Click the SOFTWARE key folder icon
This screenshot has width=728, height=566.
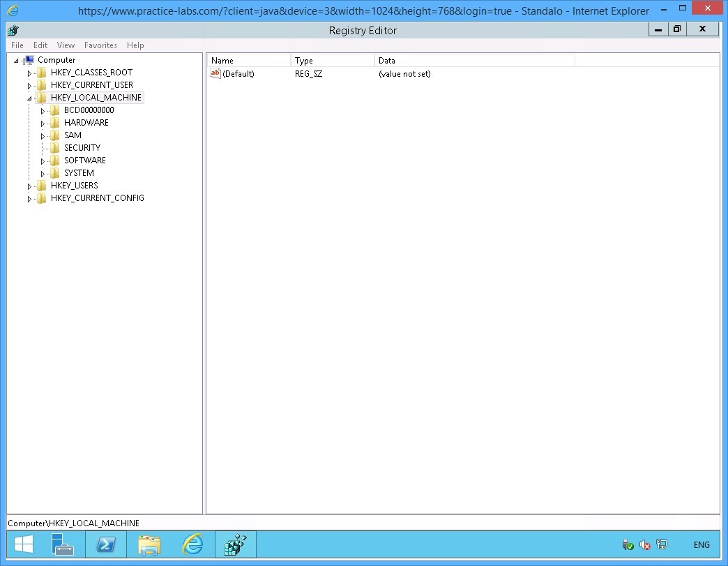54,160
